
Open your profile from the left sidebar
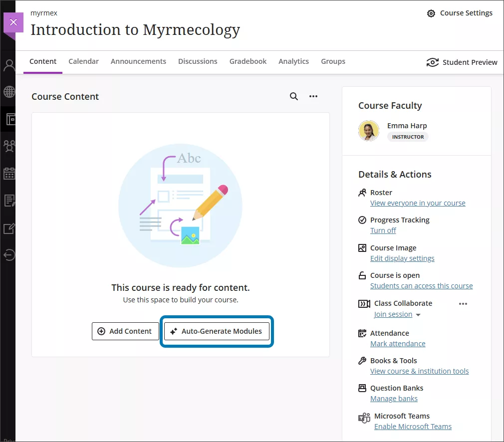click(8, 65)
